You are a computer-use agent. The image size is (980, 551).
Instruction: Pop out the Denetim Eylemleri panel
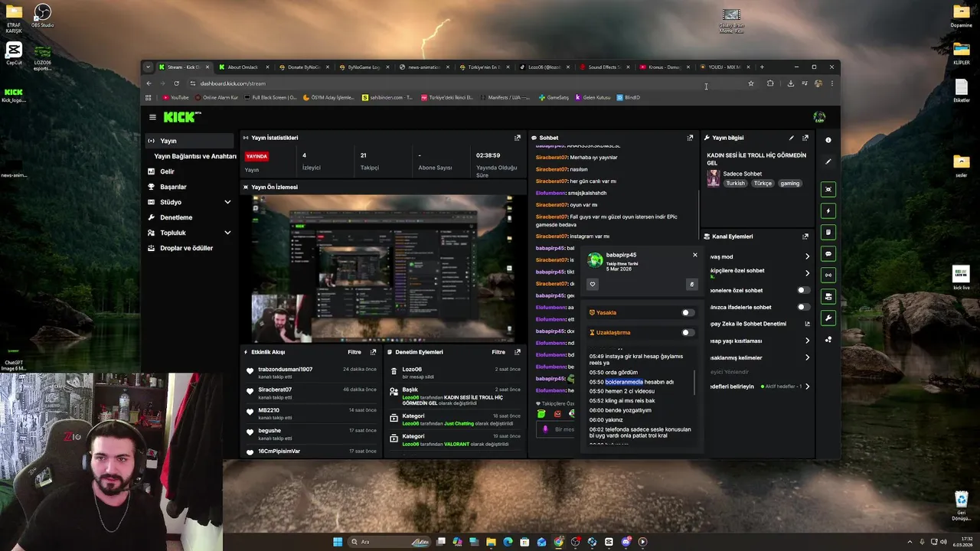pos(518,352)
